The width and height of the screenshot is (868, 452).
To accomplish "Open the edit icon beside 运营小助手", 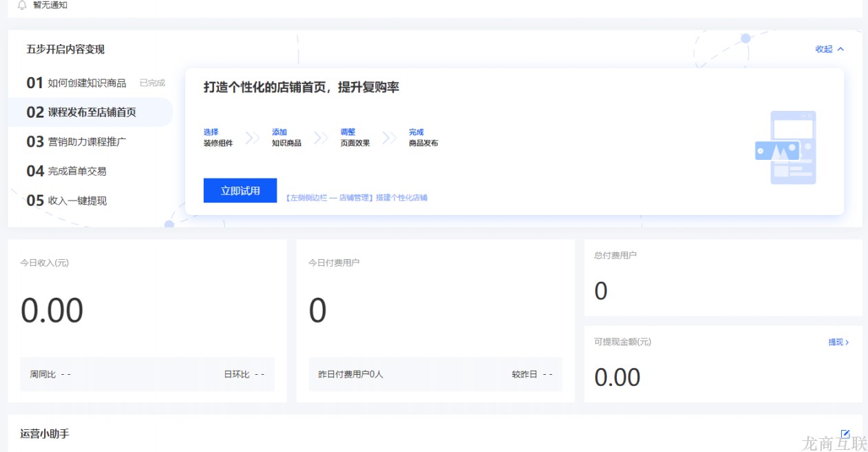I will click(845, 433).
